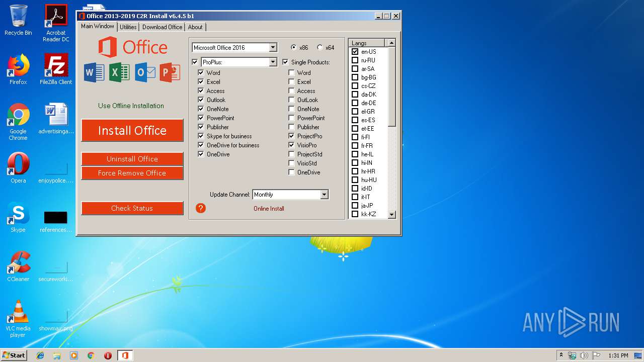The width and height of the screenshot is (644, 362).
Task: Uncheck the ProPlus Publisher checkbox
Action: coord(201,127)
